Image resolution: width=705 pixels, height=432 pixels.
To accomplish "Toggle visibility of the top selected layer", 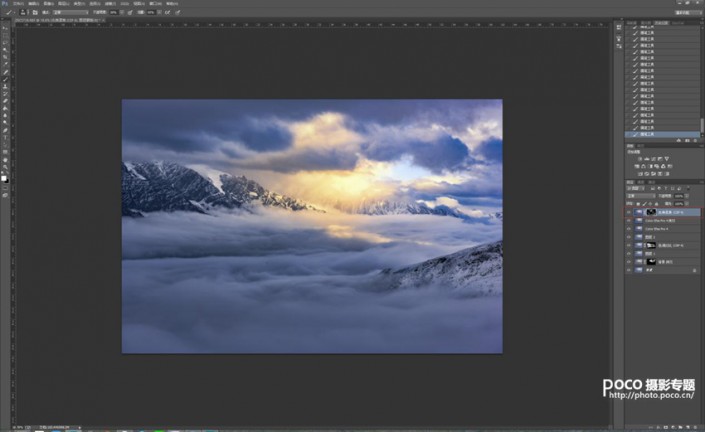I will (x=630, y=212).
